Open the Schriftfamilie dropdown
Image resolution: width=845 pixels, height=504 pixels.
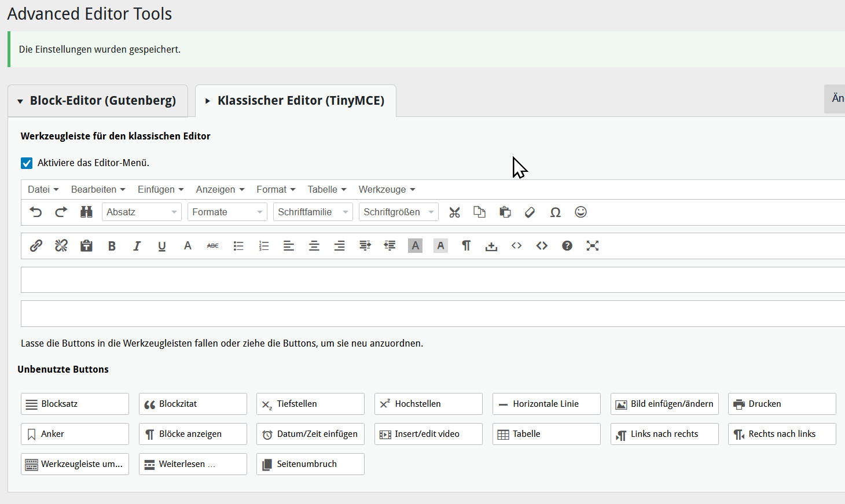313,212
